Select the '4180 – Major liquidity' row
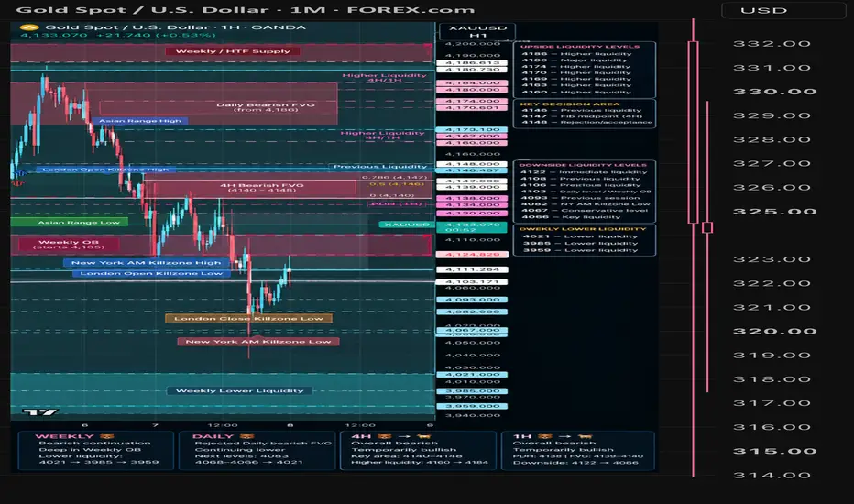Screen dimensions: 854x504 [574, 60]
